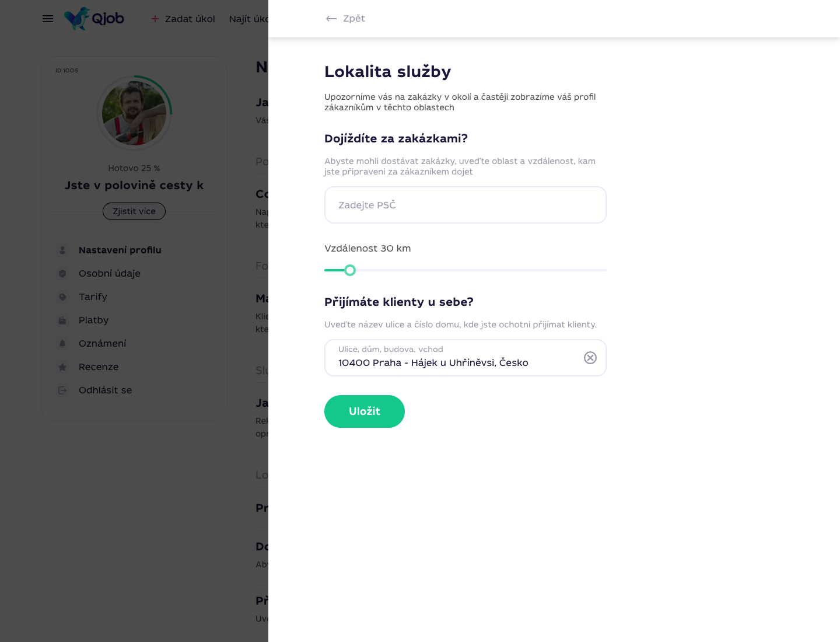Viewport: 840px width, 642px height.
Task: Click the logout icon beside Odhlásit se
Action: pyautogui.click(x=62, y=390)
